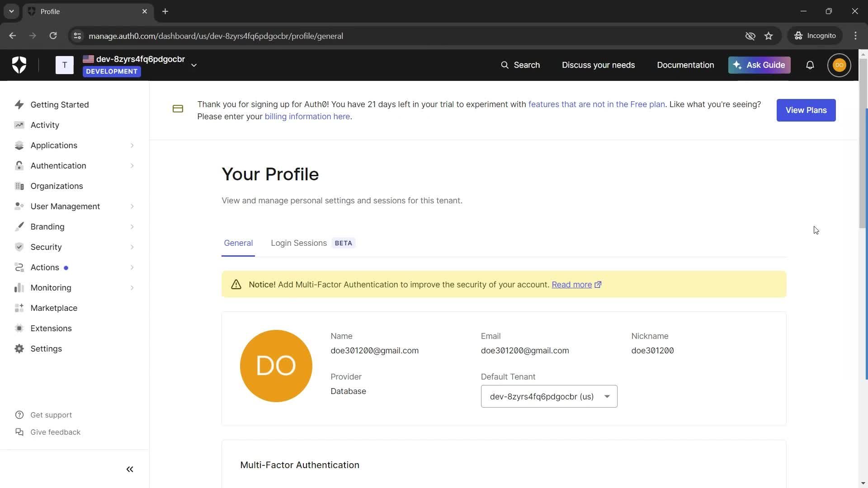Click the large DO profile avatar
The width and height of the screenshot is (868, 488).
[276, 366]
